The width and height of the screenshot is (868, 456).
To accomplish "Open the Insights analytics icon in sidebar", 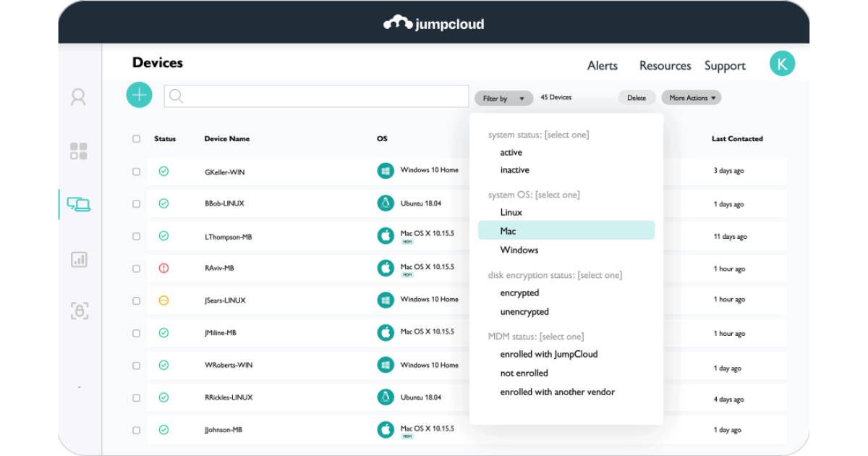I will point(79,259).
